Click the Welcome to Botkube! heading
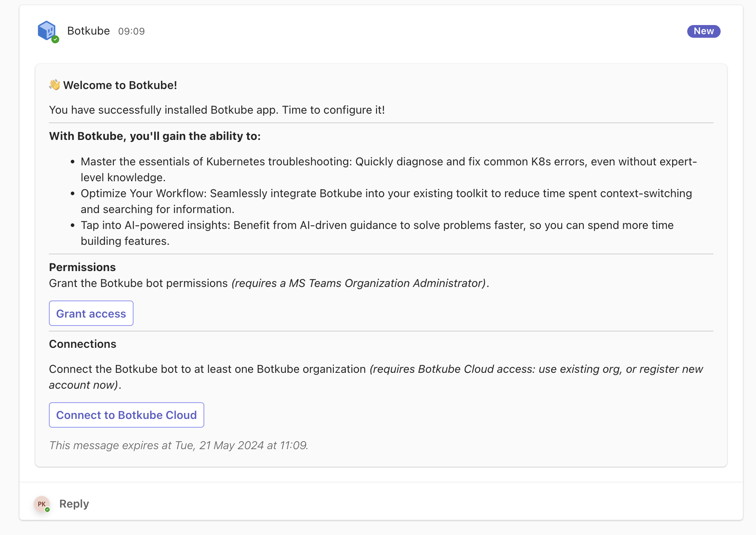 [x=120, y=85]
